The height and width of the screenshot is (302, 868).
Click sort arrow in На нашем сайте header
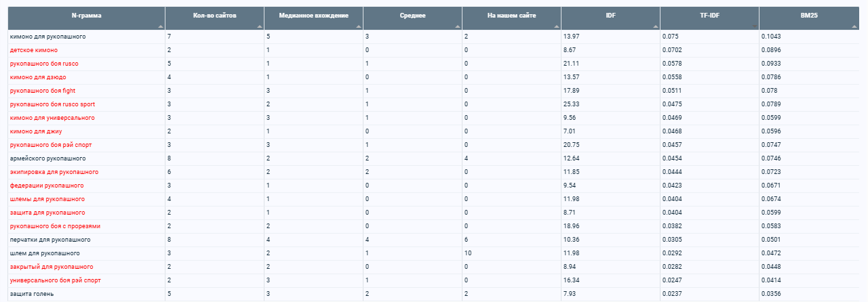(556, 26)
